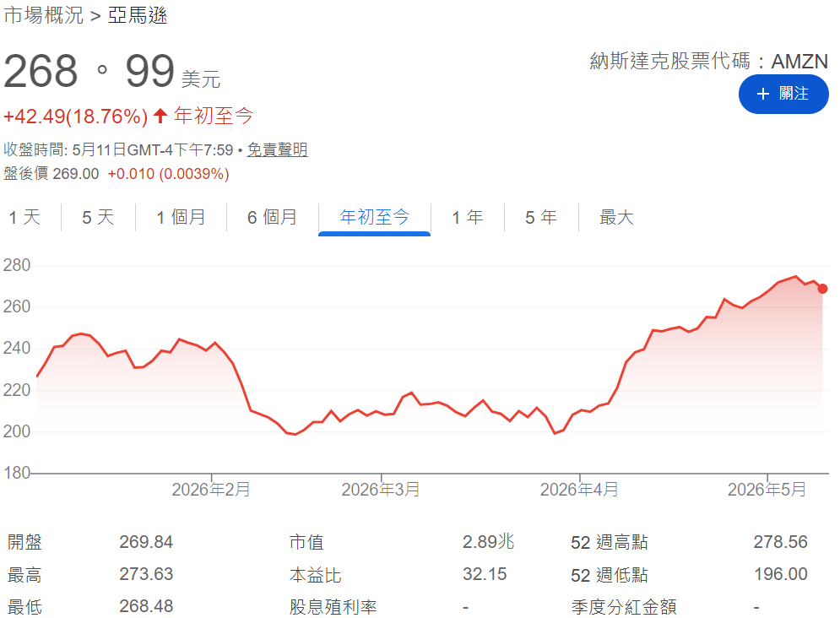840x618 pixels.
Task: Click the red endpoint dot on chart
Action: click(822, 289)
